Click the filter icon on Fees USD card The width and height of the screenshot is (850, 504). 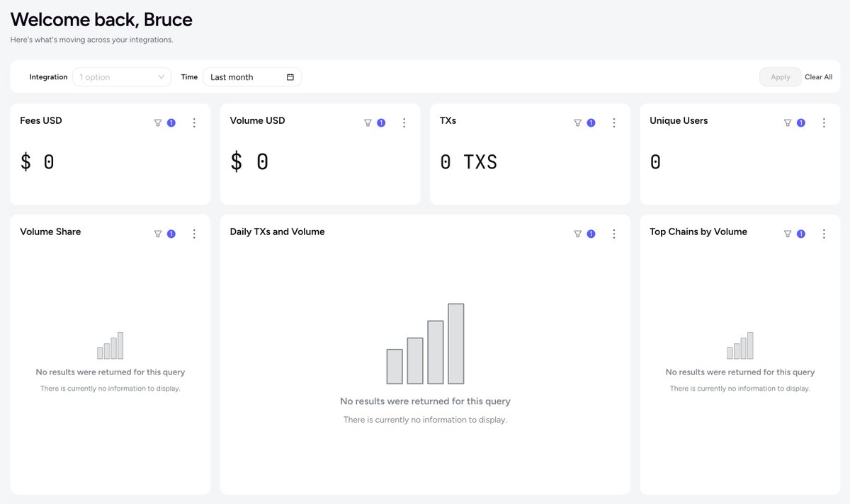[x=158, y=122]
